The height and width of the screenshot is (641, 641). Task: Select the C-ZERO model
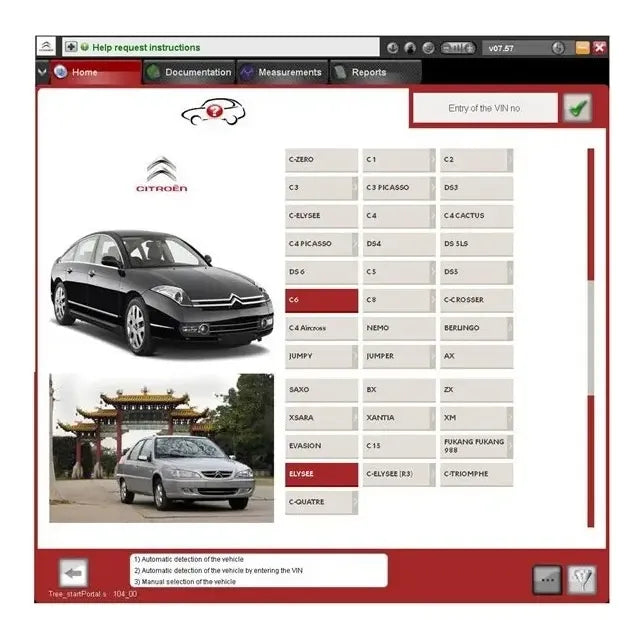[x=321, y=160]
